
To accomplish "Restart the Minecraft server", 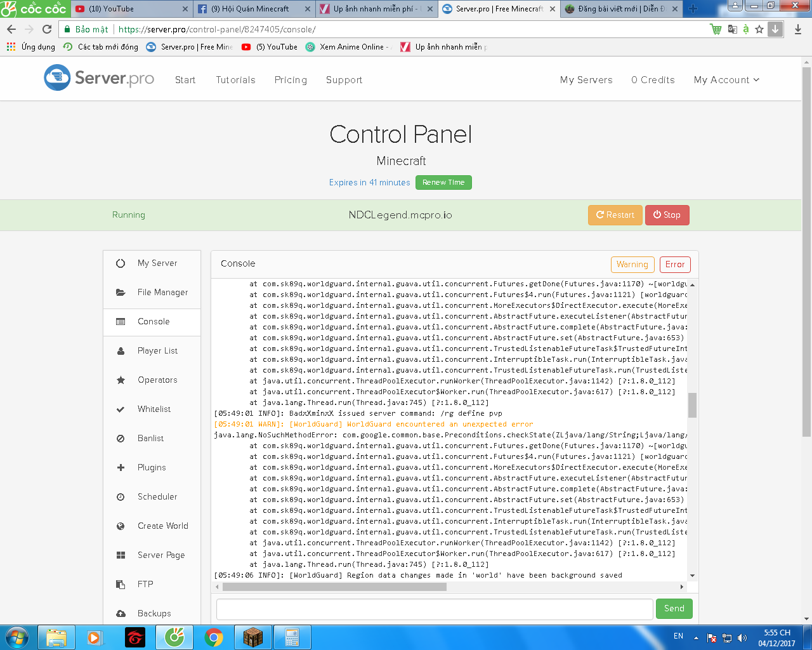I will 615,215.
